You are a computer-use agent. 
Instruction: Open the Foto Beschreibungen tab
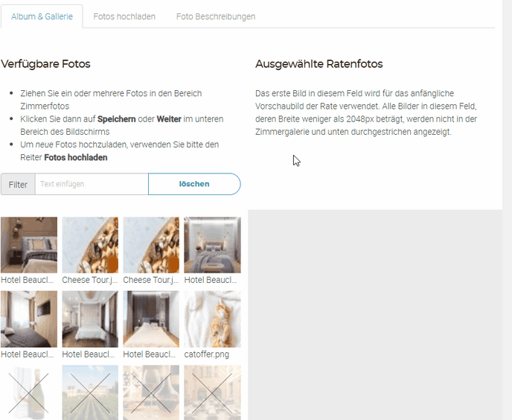pos(216,16)
